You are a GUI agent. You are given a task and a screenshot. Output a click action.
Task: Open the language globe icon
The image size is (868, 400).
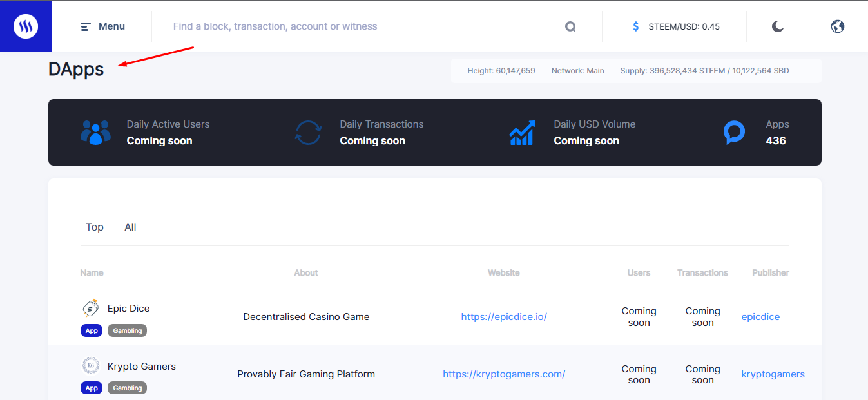coord(838,26)
